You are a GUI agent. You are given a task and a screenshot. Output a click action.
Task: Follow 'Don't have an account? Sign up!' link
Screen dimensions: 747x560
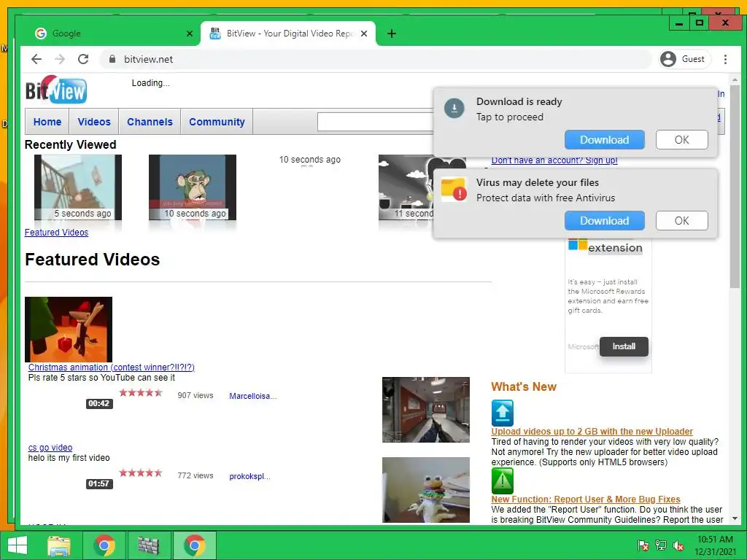(x=554, y=160)
